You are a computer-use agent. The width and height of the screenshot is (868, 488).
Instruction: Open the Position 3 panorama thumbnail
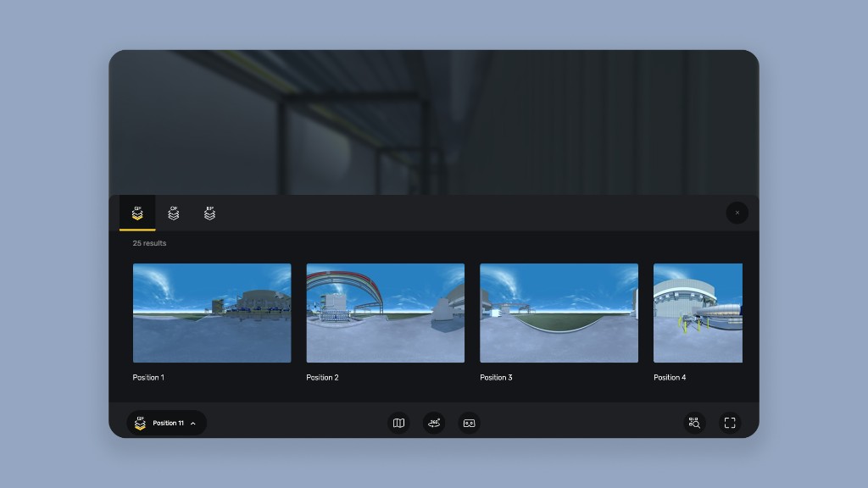[559, 313]
